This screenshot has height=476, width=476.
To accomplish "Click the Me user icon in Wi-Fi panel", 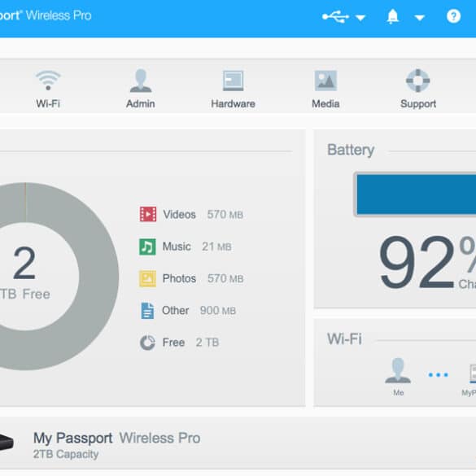I will (398, 370).
